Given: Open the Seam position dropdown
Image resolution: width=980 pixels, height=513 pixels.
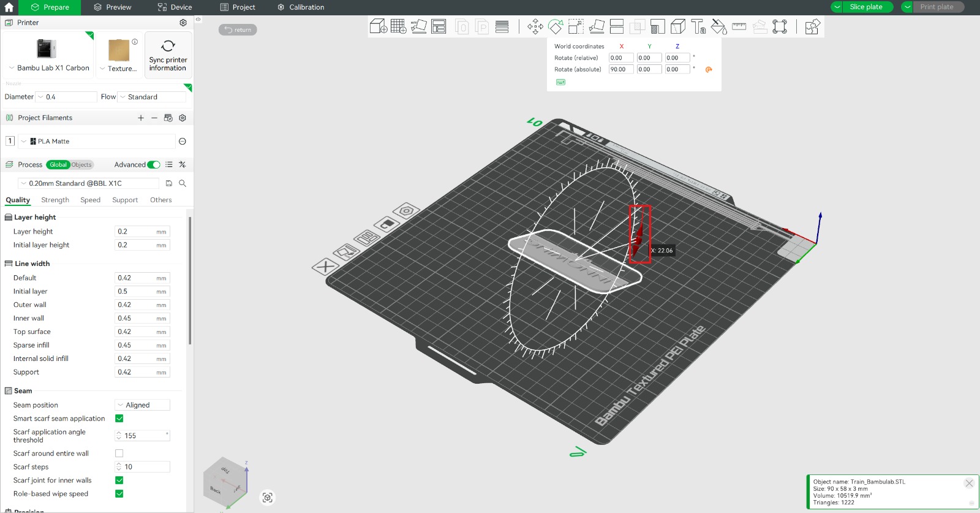Looking at the screenshot, I should (x=142, y=405).
